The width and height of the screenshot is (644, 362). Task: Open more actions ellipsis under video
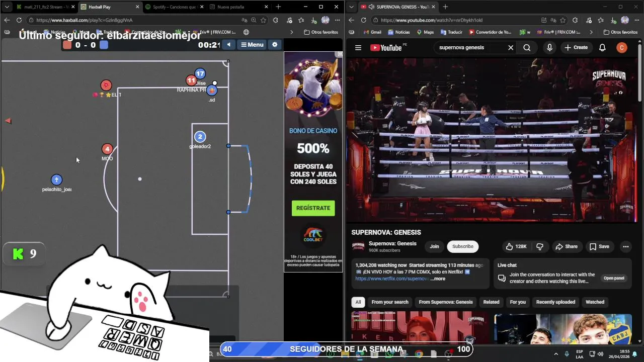point(626,246)
